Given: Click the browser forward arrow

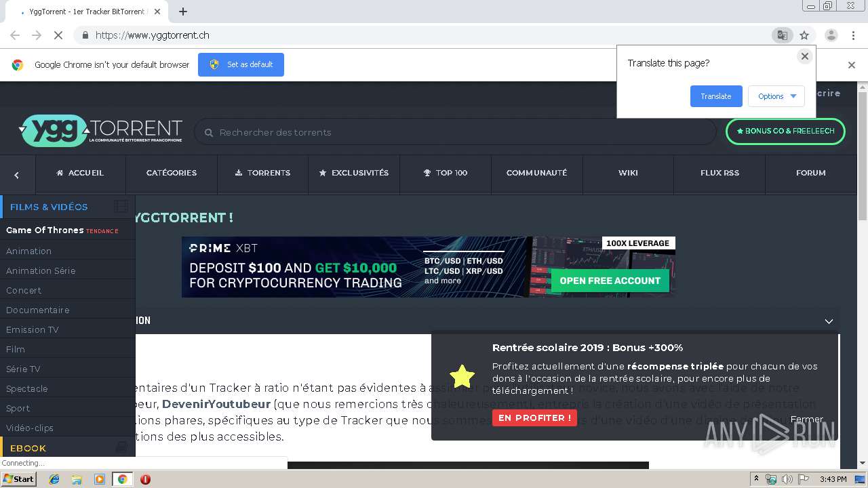Looking at the screenshot, I should tap(37, 35).
